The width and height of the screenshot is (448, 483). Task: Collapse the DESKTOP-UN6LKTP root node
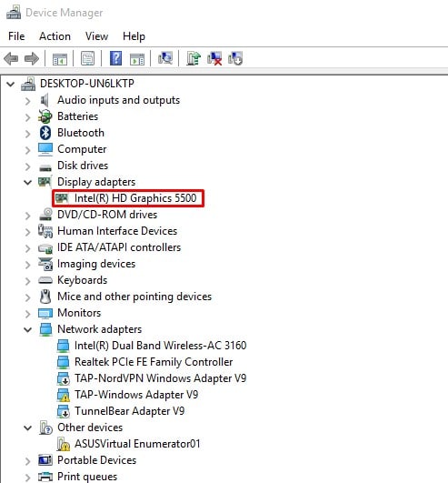coord(11,84)
